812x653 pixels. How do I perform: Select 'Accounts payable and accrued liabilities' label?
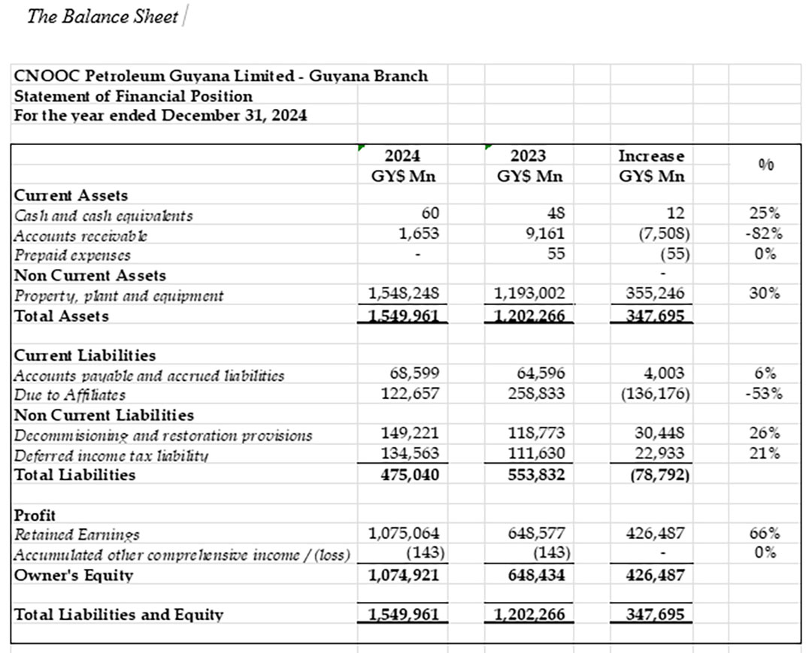click(149, 376)
